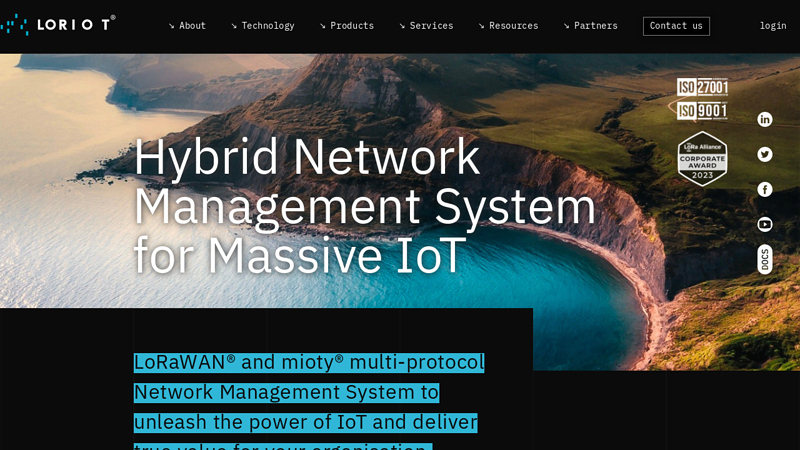Viewport: 800px width, 450px height.
Task: Expand the Products menu
Action: click(347, 26)
